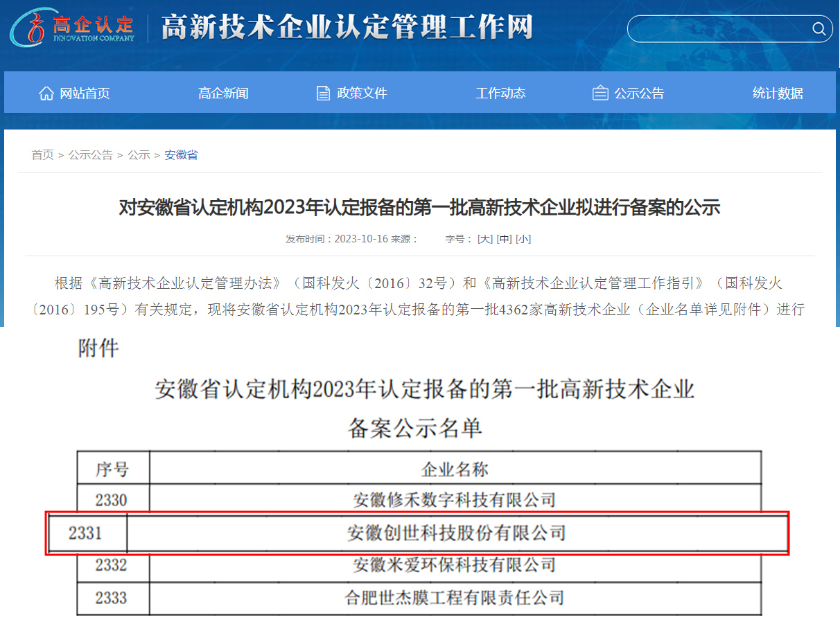Set font size to large [大]
840x633 pixels.
[x=485, y=239]
